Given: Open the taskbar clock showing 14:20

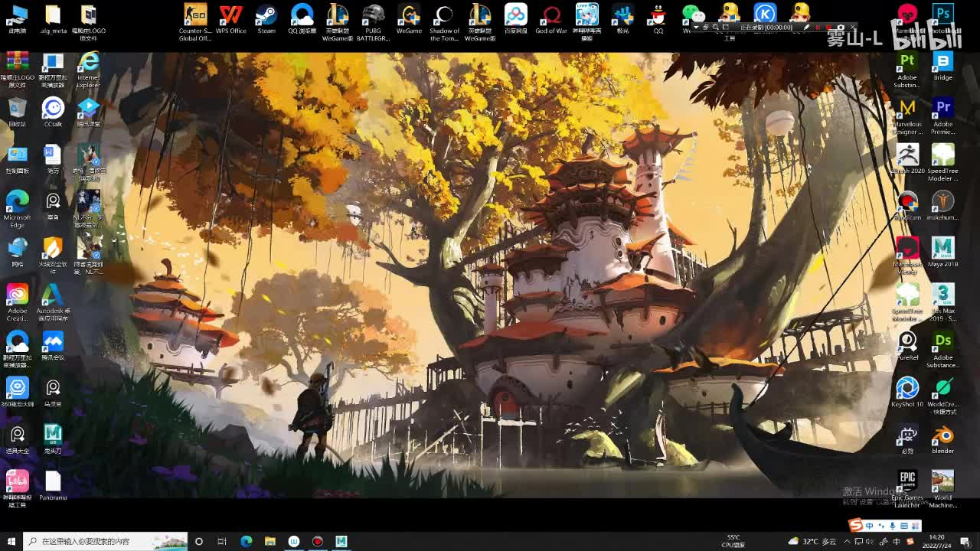Looking at the screenshot, I should pos(936,541).
